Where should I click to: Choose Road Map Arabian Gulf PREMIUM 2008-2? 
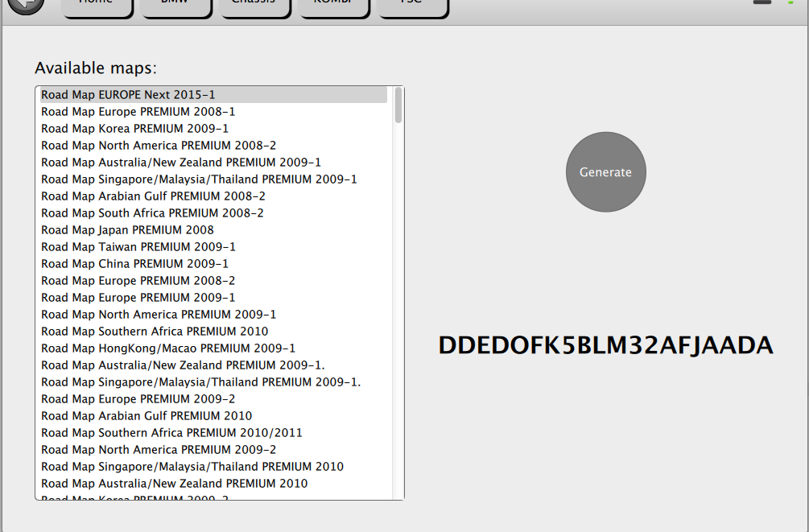pos(213,196)
